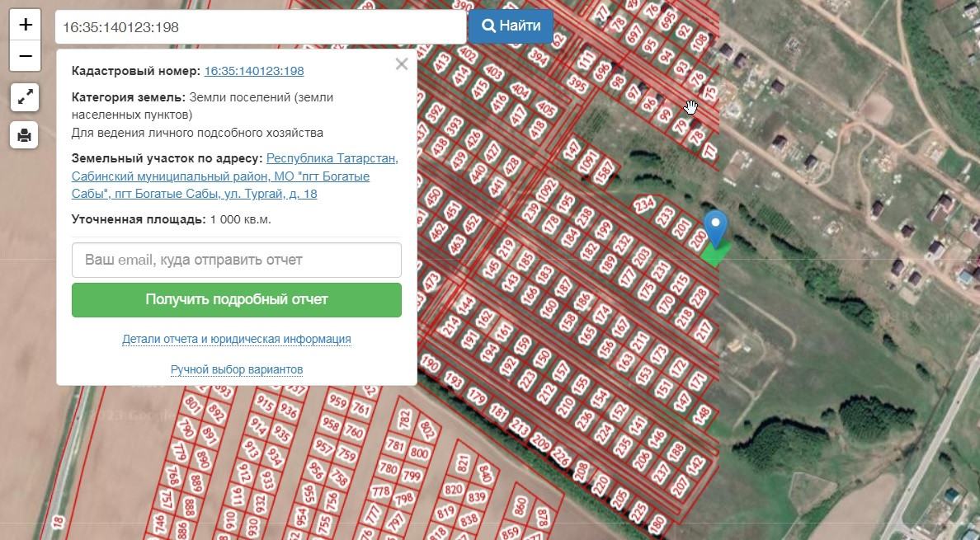Select map parcel labeled 190

coord(430,364)
